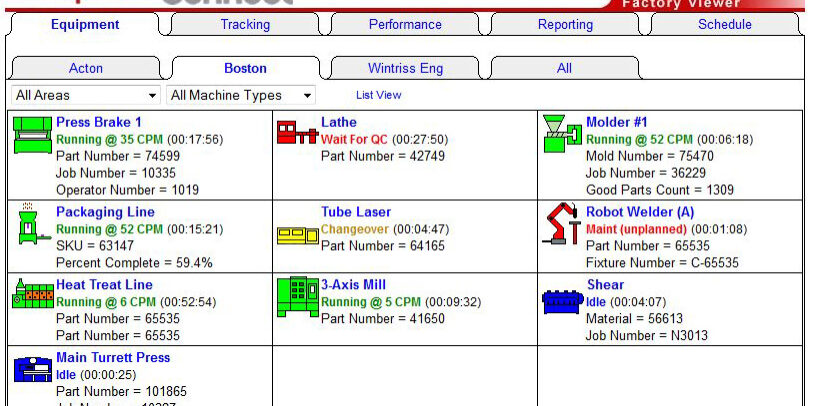This screenshot has height=406, width=813.
Task: Open the Schedule tab
Action: point(725,25)
